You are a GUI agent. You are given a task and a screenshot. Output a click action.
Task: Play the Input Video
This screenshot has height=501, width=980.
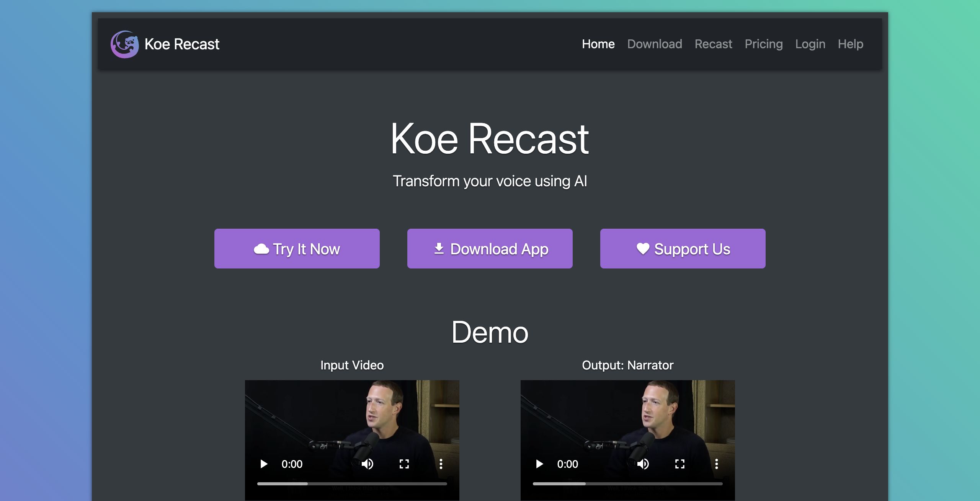(264, 464)
